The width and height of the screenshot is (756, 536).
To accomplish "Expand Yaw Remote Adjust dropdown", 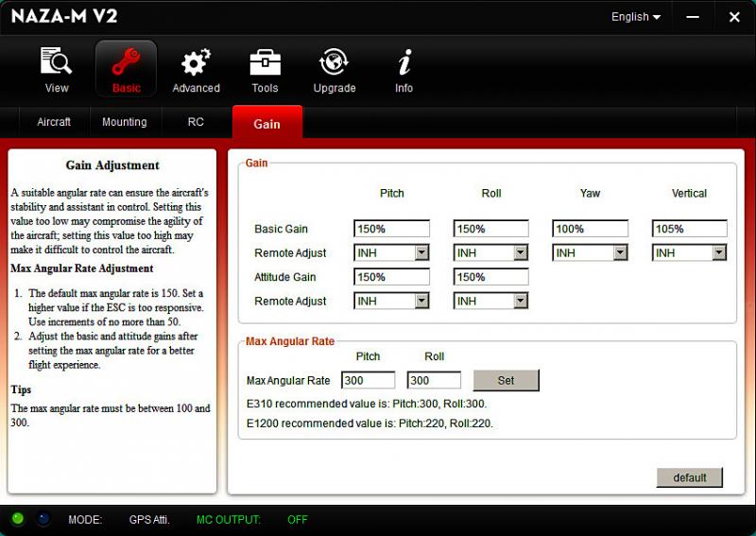I will point(620,252).
